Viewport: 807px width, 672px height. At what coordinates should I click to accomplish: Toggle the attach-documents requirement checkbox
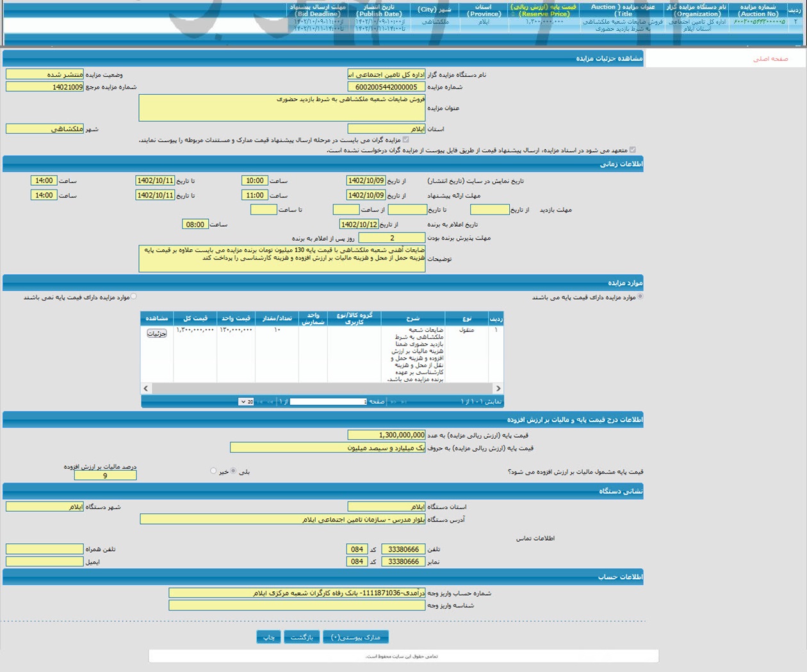(405, 139)
